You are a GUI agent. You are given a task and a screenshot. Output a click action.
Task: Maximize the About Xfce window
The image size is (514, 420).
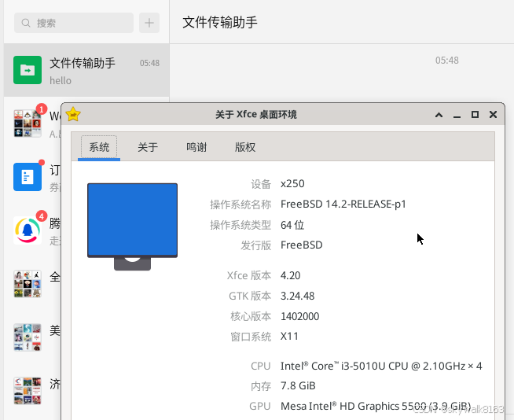coord(475,114)
